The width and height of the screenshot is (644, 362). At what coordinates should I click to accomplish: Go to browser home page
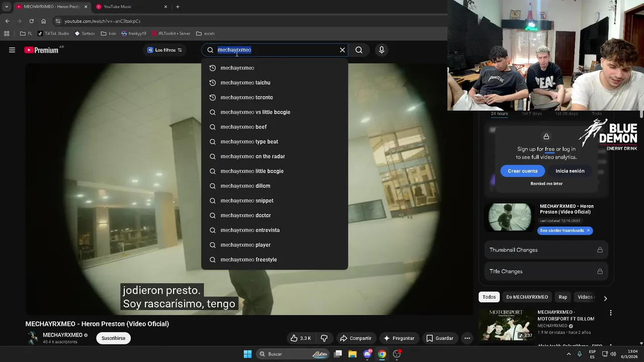(x=43, y=21)
